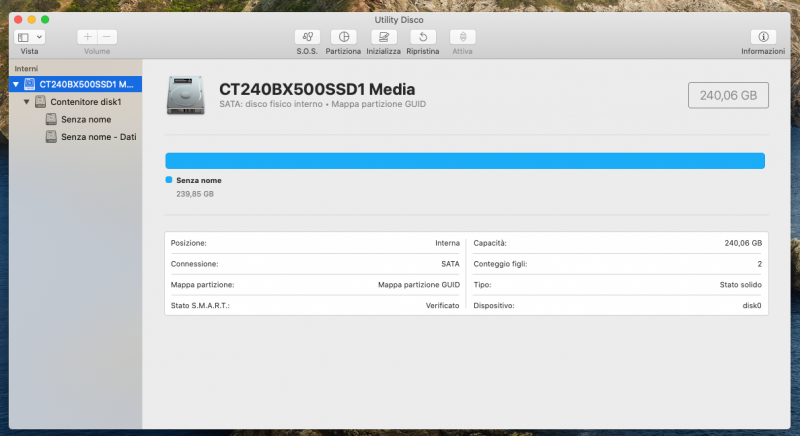Click the Ripristina restore button
The image size is (800, 436).
pos(423,37)
